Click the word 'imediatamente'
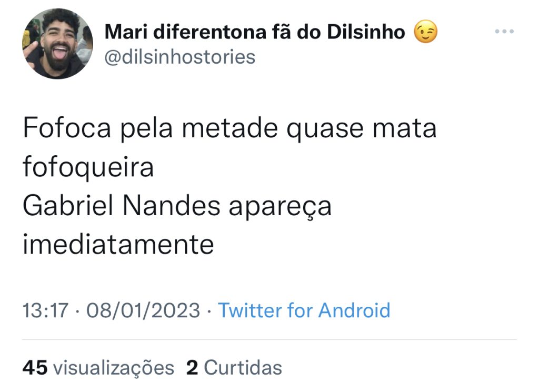Viewport: 539px width, 392px height. tap(118, 244)
